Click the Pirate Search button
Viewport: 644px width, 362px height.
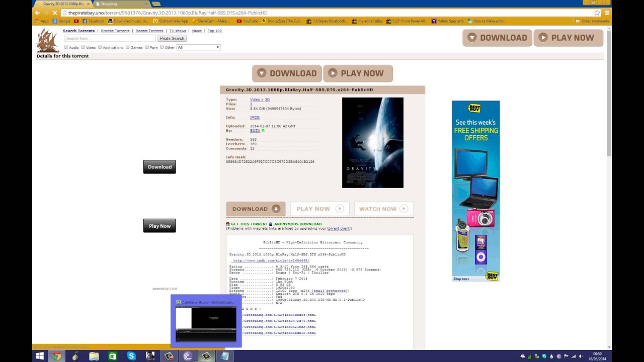pyautogui.click(x=172, y=38)
